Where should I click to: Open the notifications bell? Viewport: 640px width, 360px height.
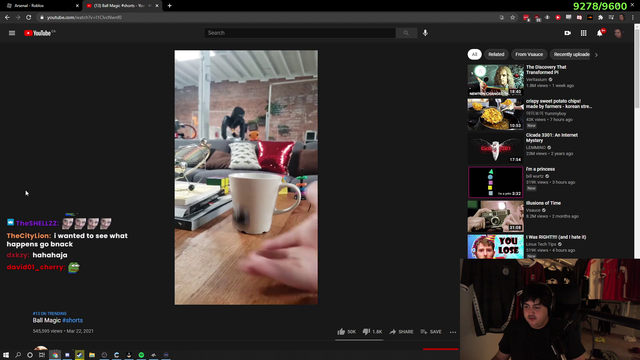pyautogui.click(x=600, y=33)
